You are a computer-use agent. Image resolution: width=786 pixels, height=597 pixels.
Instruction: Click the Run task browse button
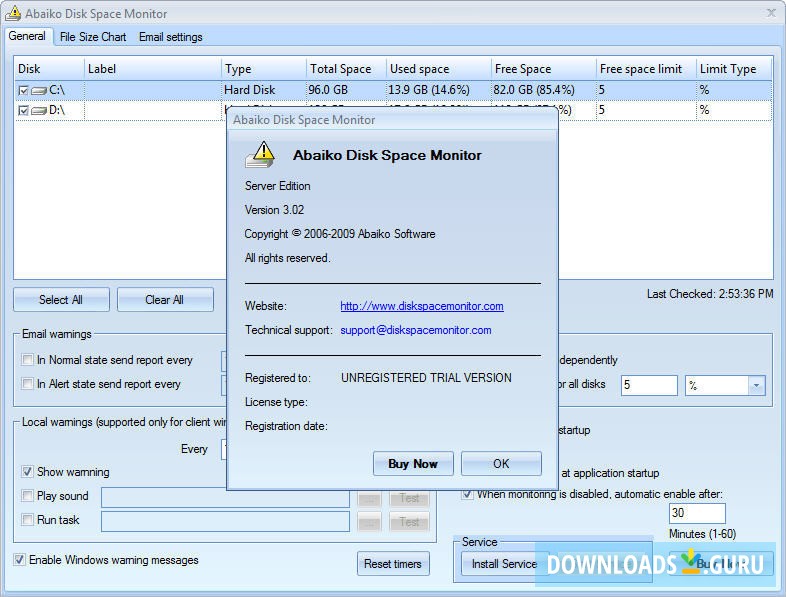[x=369, y=522]
